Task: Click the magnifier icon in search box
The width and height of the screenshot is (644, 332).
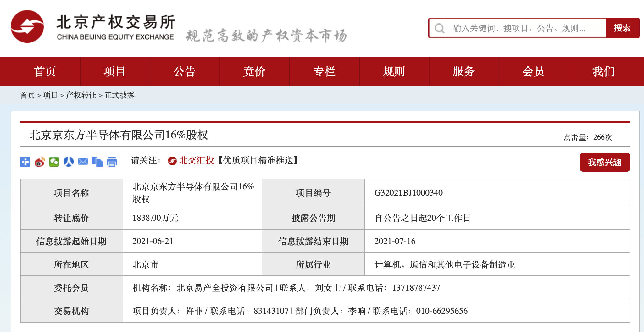Action: [440, 28]
